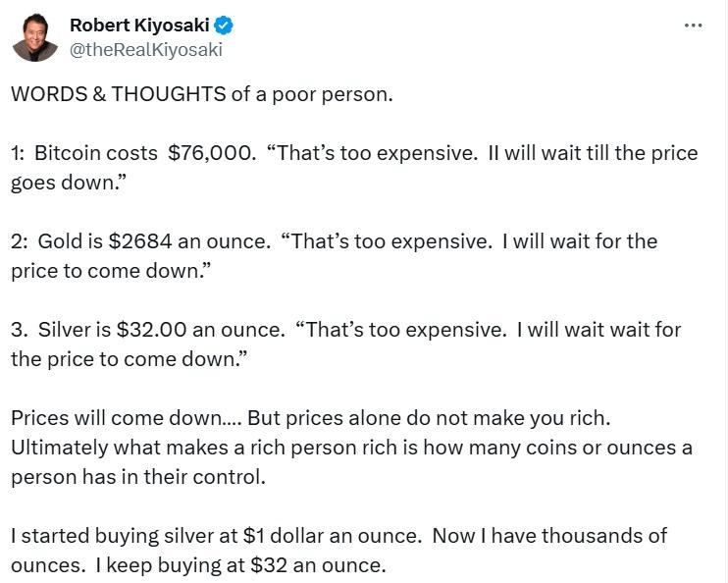
Task: Click the Robert Kiyosaki display name
Action: [139, 26]
